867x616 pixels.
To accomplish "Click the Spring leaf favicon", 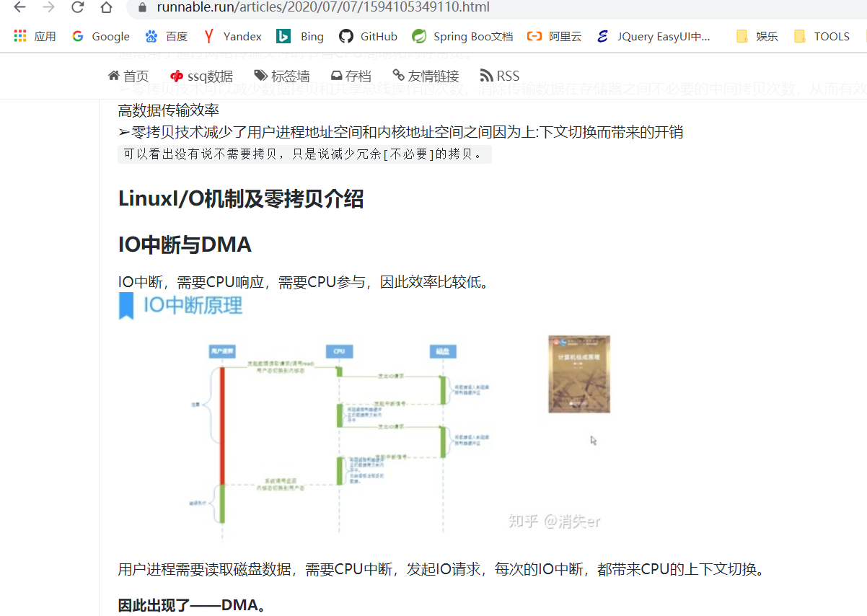I will point(419,36).
